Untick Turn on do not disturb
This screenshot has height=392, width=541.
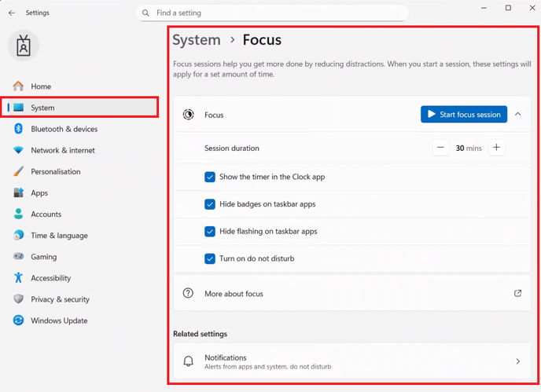(210, 258)
